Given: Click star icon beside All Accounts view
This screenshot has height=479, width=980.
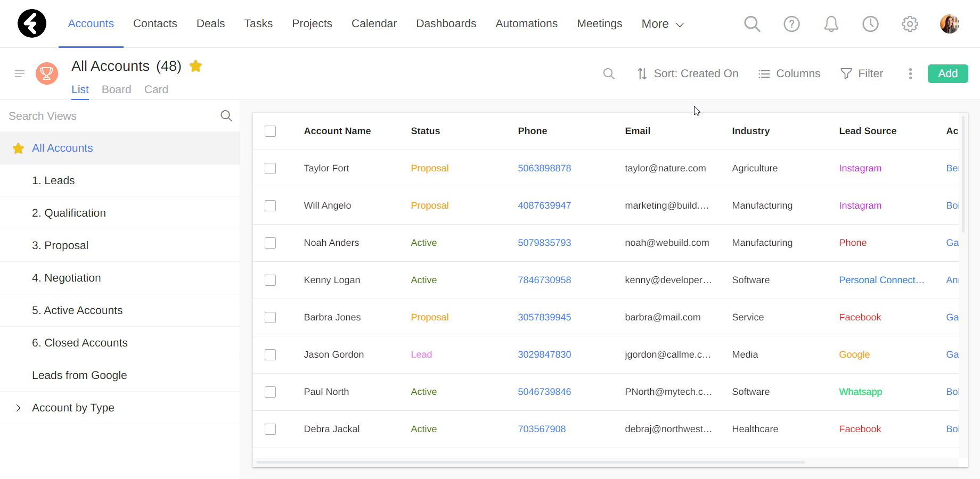Looking at the screenshot, I should (x=19, y=148).
